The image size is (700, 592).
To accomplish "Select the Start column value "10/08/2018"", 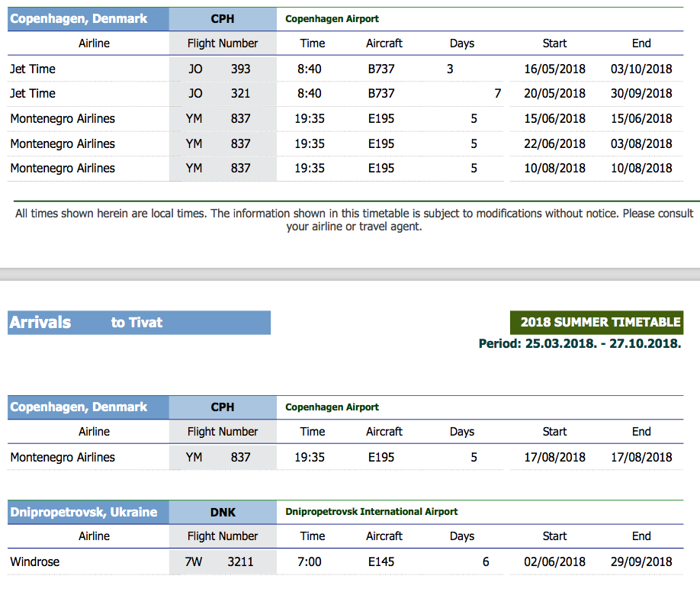I will [554, 168].
